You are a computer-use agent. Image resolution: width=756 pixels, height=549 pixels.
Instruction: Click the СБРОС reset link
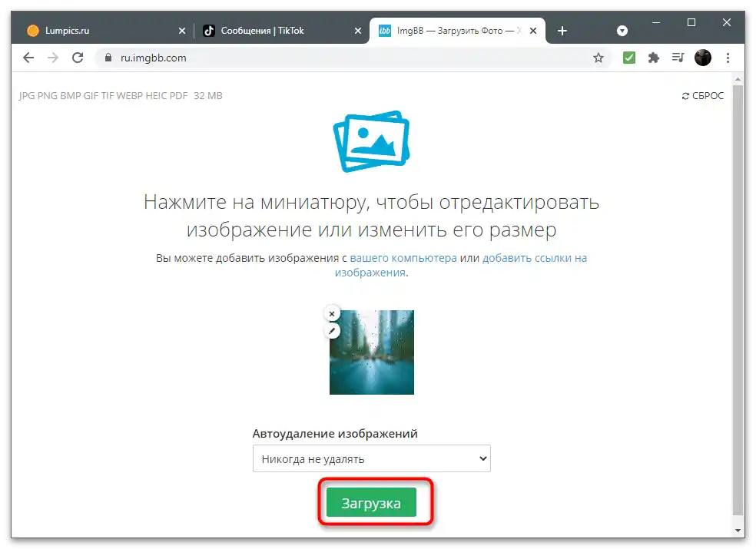[703, 96]
